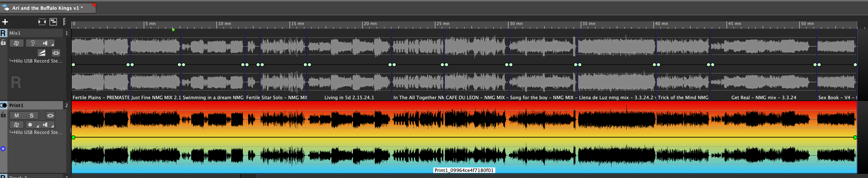Click the green marker on the timeline ruler

(x=173, y=30)
